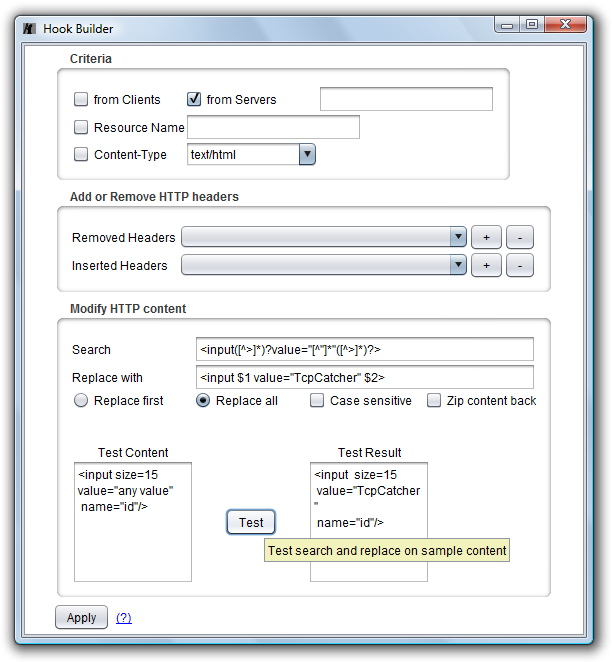Viewport: 614px width, 662px height.
Task: Expand the Inserted Headers dropdown
Action: click(458, 265)
